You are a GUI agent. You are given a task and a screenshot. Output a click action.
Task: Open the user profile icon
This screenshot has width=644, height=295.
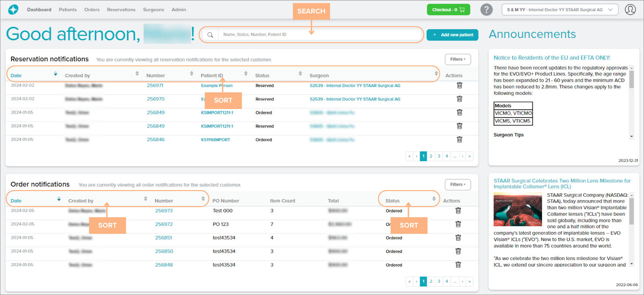(x=630, y=10)
